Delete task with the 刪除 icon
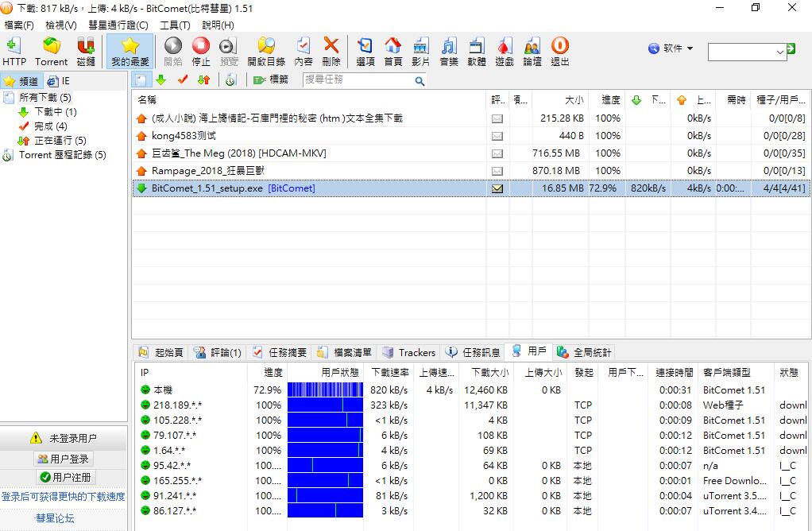Image resolution: width=812 pixels, height=531 pixels. (331, 52)
